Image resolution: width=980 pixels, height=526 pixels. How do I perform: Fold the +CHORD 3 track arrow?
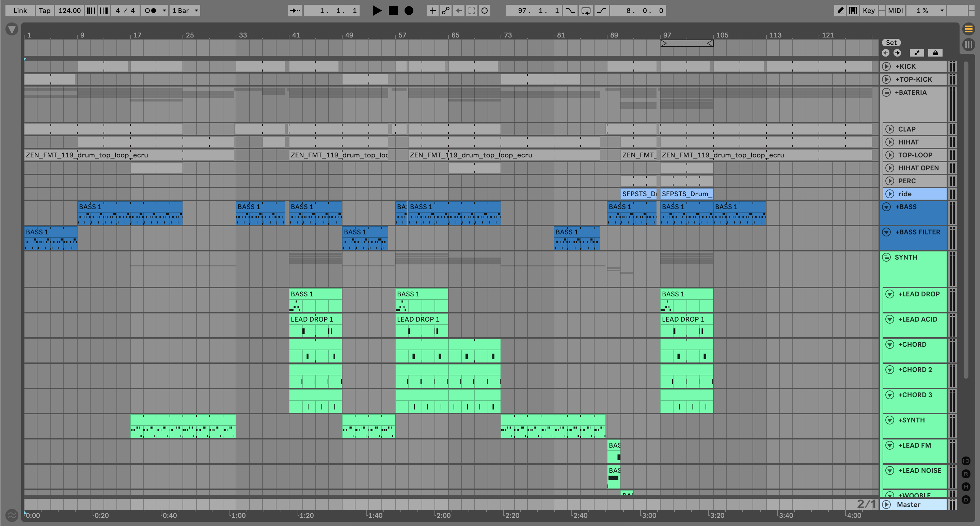889,395
